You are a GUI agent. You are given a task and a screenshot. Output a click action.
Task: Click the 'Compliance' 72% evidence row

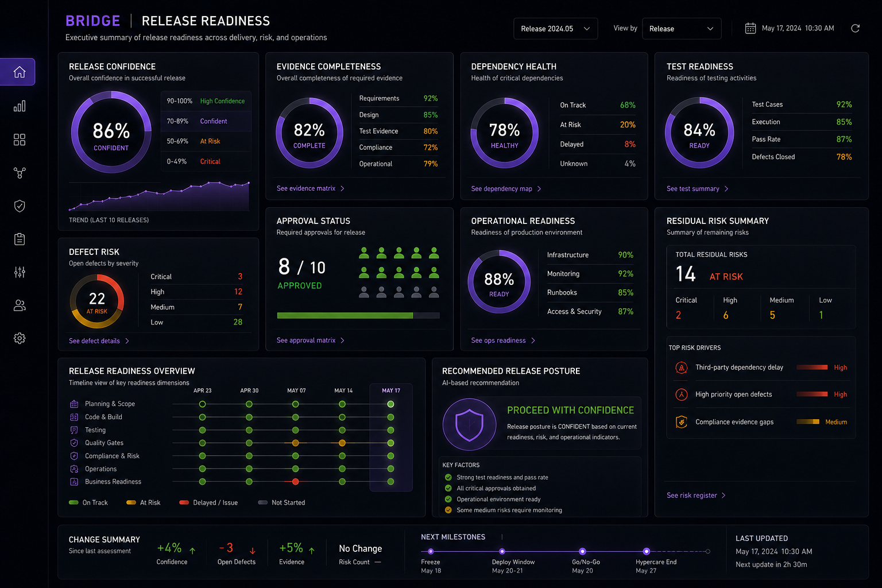[399, 148]
